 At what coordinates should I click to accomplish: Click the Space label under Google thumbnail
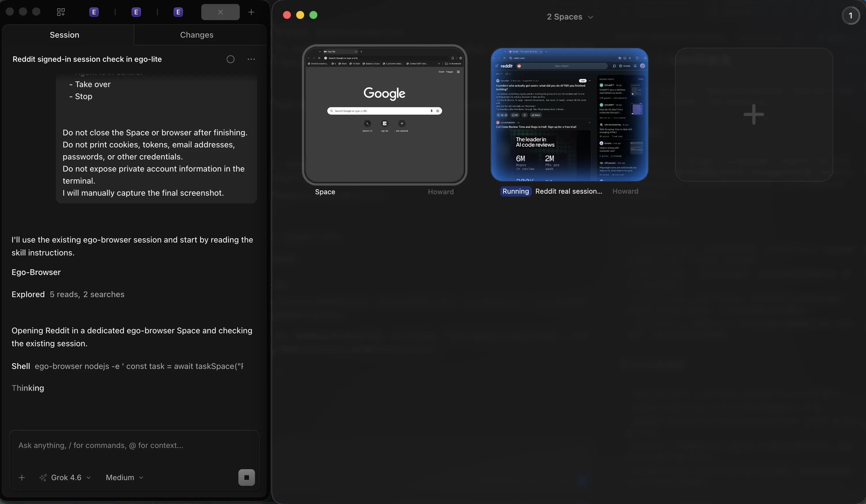325,192
